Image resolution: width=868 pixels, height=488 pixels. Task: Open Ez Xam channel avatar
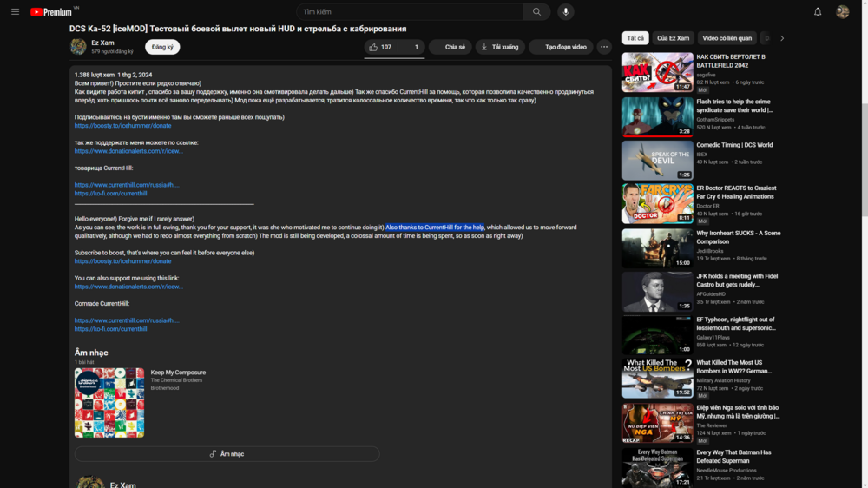78,47
